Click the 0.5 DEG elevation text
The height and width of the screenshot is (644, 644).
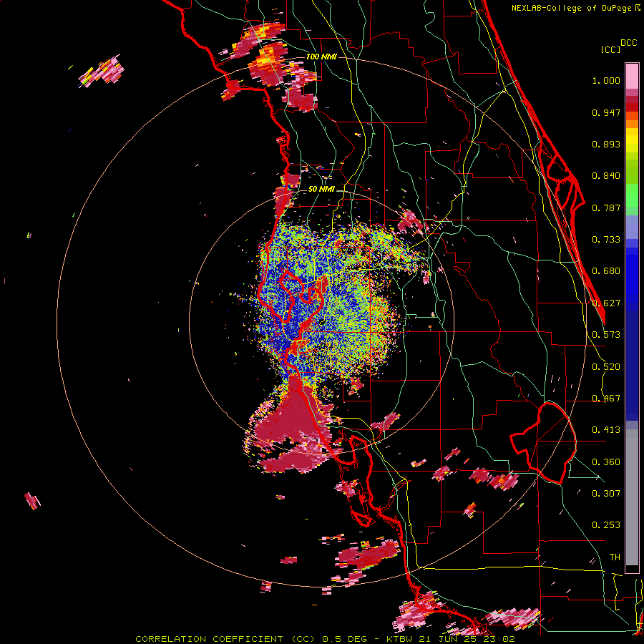[344, 639]
